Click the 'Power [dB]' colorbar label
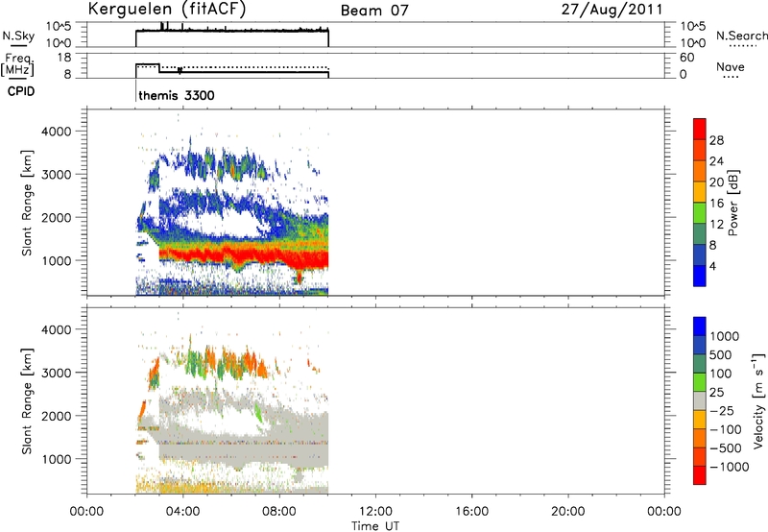The width and height of the screenshot is (768, 532). coord(732,203)
